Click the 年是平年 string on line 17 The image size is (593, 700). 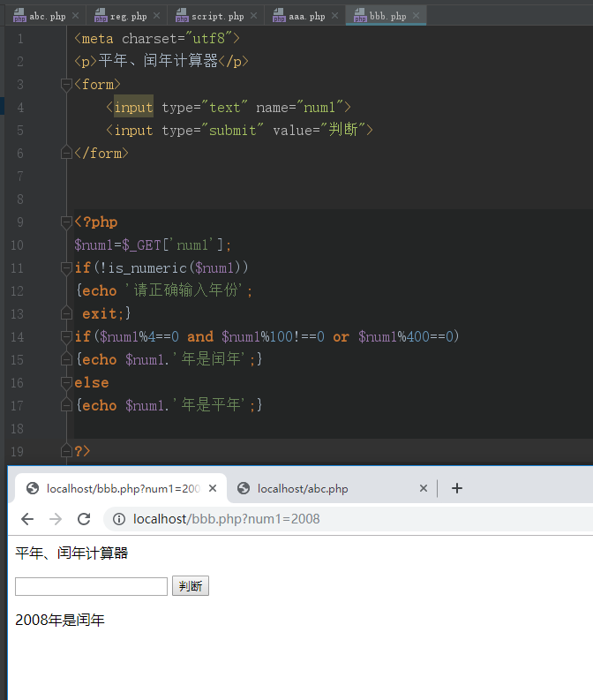[209, 405]
